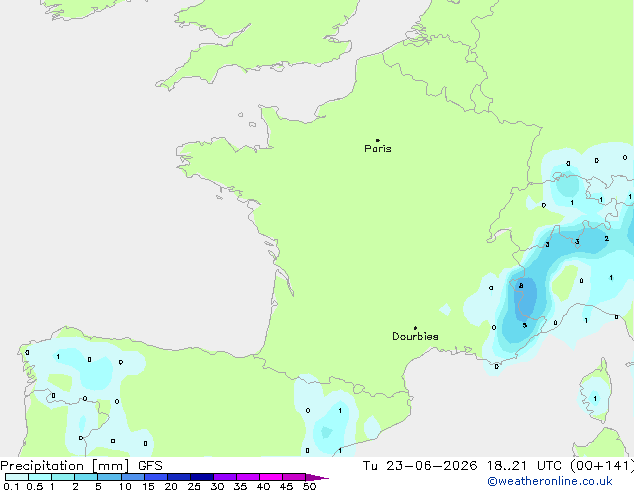Click the 'Precipitation [mm]' title text
The image size is (634, 490).
[65, 466]
